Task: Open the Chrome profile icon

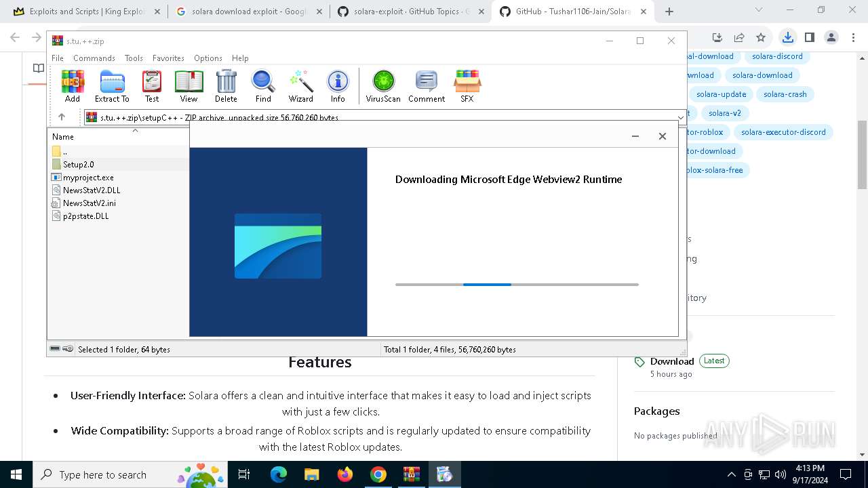Action: (x=831, y=38)
